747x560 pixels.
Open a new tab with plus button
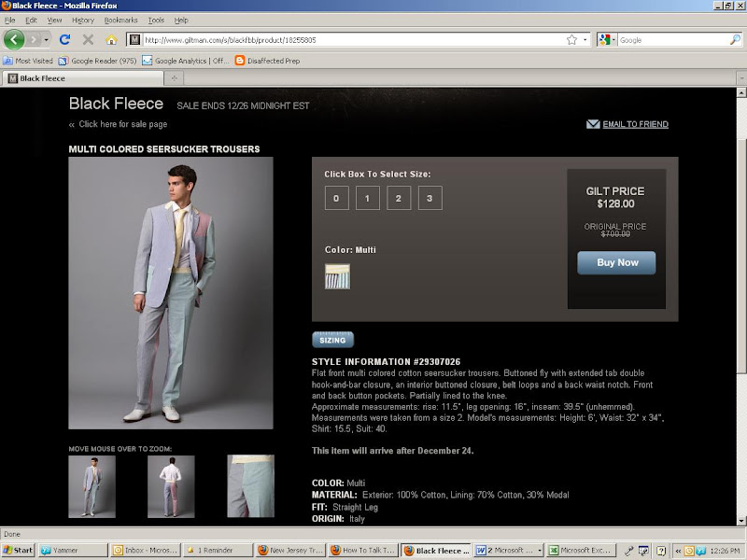(x=174, y=78)
